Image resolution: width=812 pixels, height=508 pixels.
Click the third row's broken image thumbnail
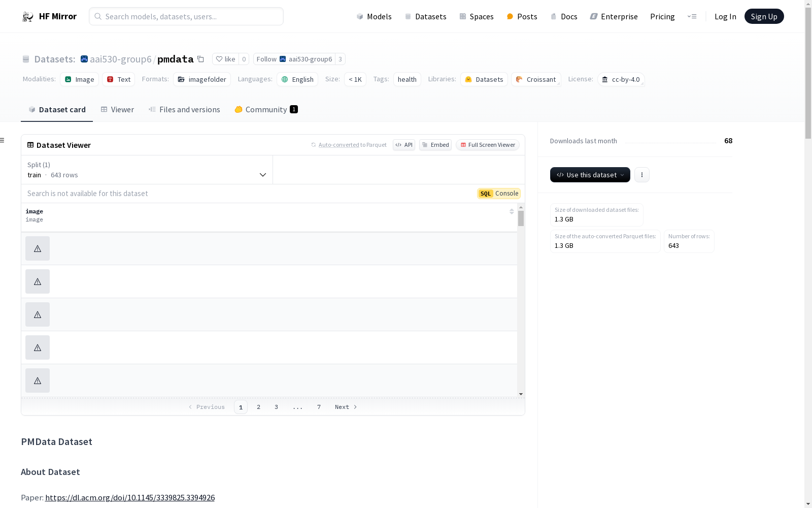coord(38,314)
